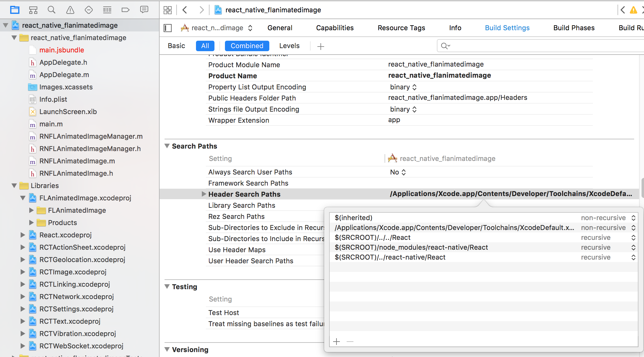Add a new header search path
The width and height of the screenshot is (644, 357).
[336, 342]
